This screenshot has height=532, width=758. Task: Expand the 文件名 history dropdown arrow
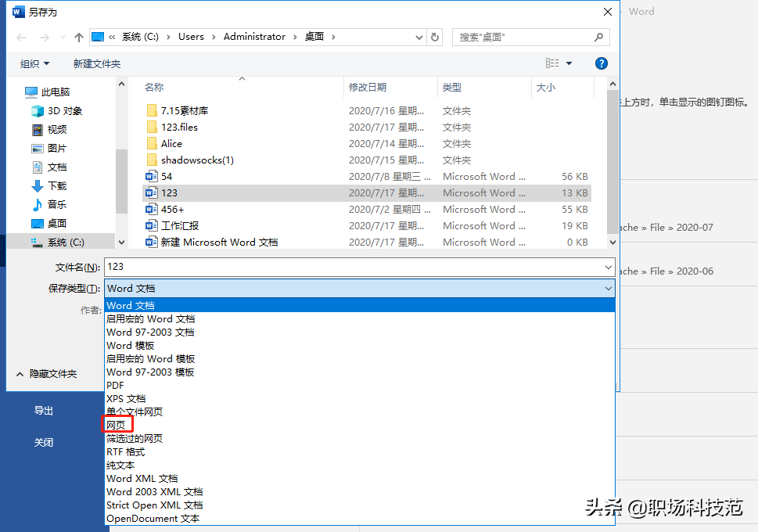608,268
